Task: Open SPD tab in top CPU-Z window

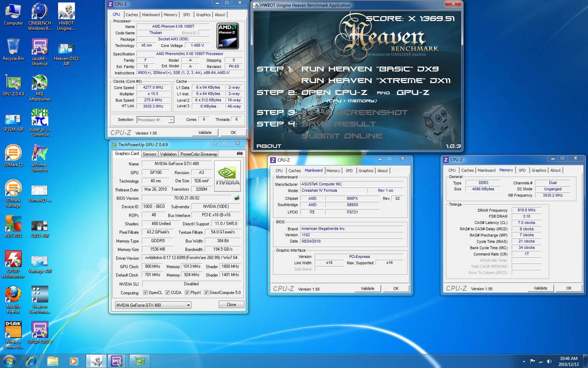Action: click(x=186, y=15)
